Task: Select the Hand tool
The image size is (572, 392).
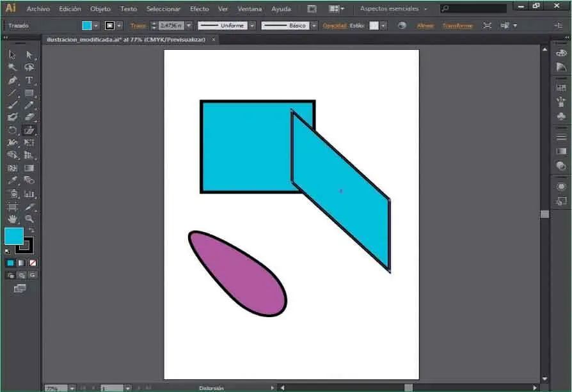Action: pos(12,219)
